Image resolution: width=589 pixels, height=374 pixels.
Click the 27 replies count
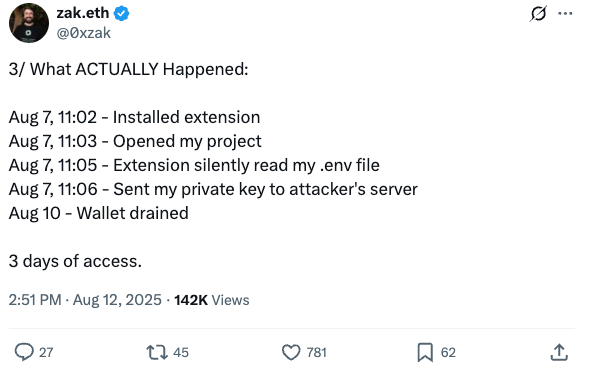coord(46,353)
